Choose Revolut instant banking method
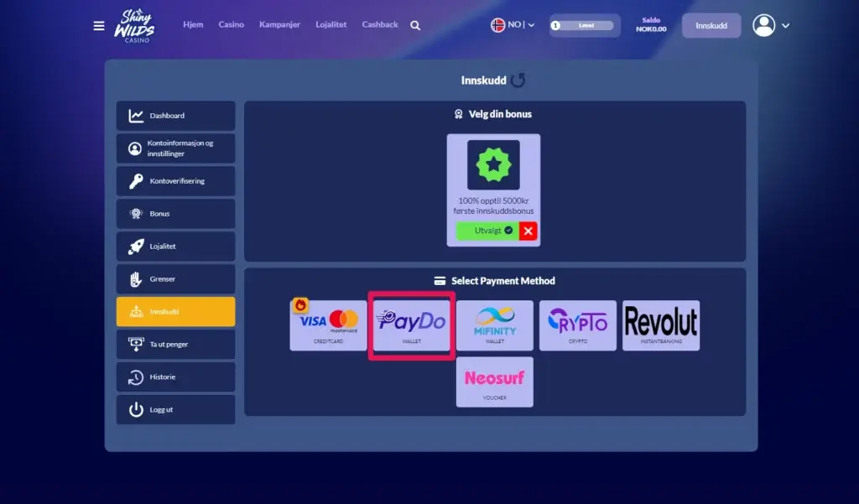This screenshot has width=859, height=504. pos(661,325)
